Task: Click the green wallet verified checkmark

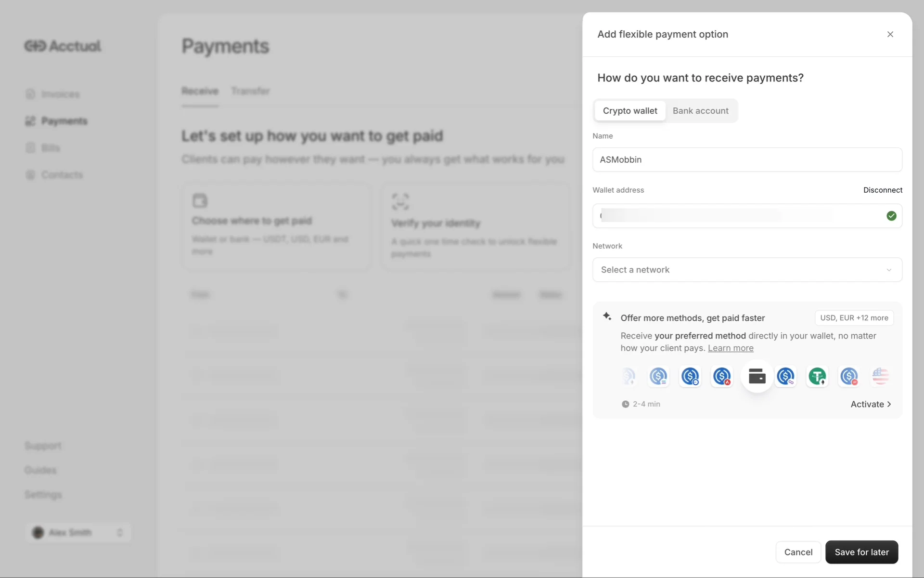Action: coord(891,216)
